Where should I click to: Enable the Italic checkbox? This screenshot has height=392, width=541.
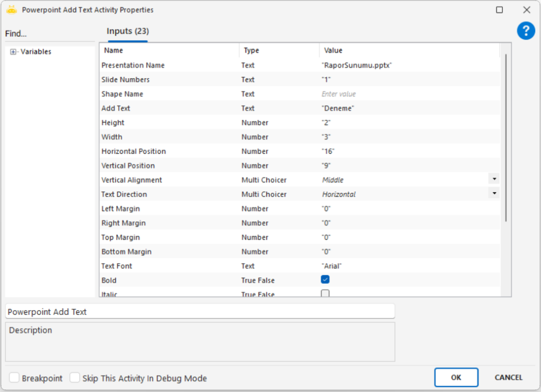point(325,293)
